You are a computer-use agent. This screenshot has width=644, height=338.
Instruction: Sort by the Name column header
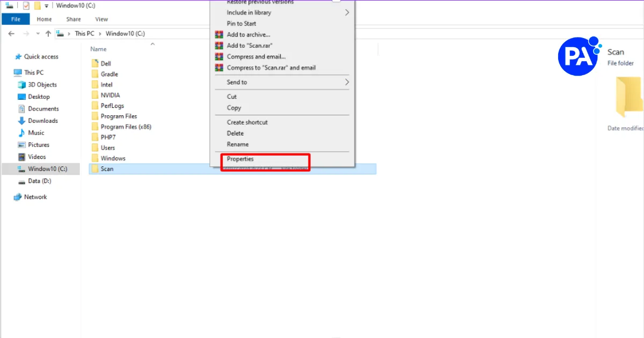point(99,49)
